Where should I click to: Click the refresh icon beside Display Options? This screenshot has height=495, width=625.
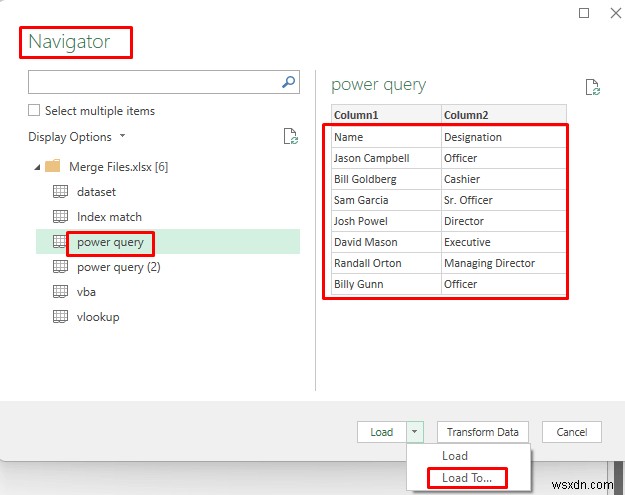pos(290,136)
